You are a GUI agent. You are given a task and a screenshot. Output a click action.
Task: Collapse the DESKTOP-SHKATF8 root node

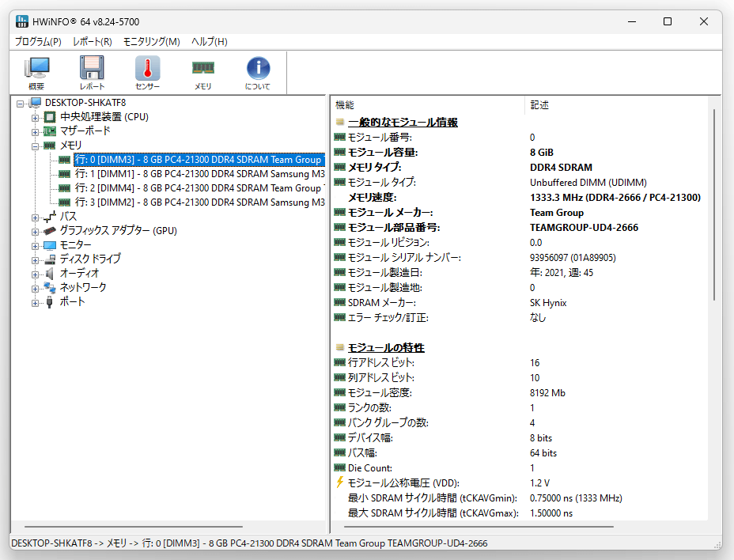(20, 104)
